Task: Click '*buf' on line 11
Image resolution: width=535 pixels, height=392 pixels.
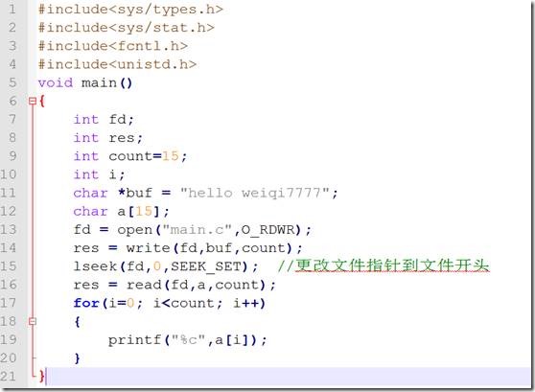Action: click(135, 193)
